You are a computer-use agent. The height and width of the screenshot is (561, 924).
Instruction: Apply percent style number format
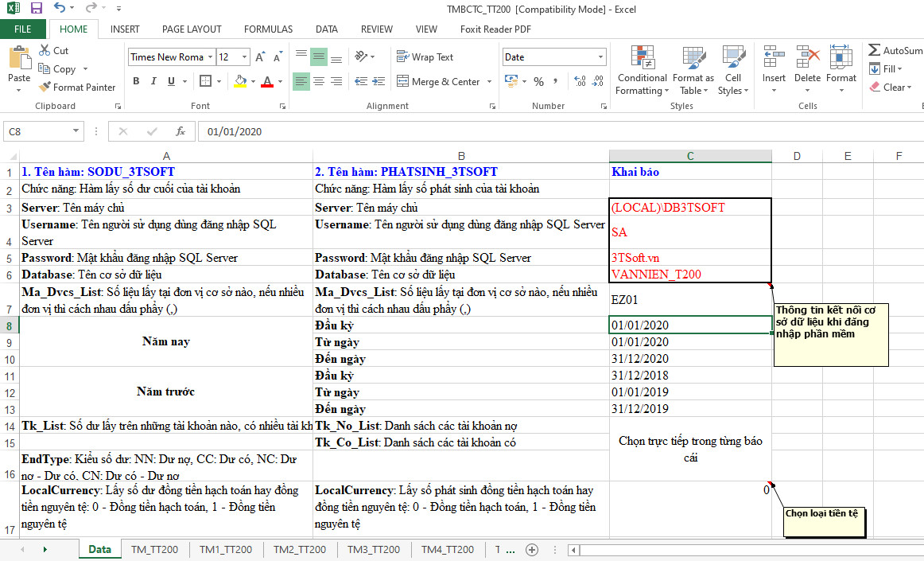coord(538,81)
